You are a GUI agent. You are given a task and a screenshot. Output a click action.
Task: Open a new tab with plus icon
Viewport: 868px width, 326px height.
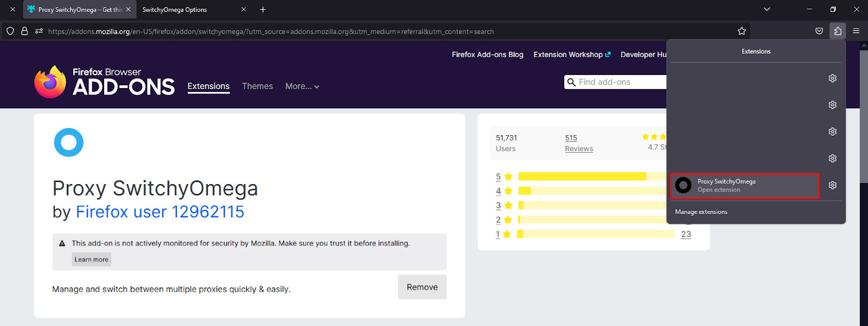click(263, 9)
